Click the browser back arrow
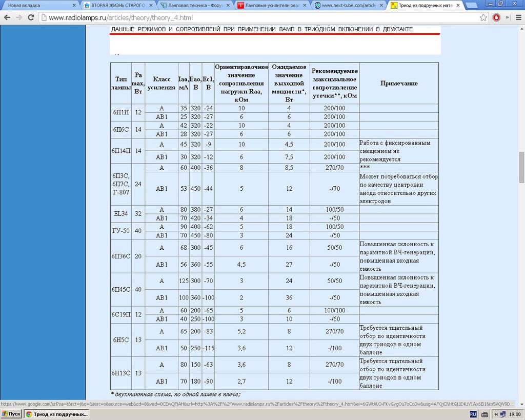Image resolution: width=525 pixels, height=420 pixels. (x=7, y=17)
